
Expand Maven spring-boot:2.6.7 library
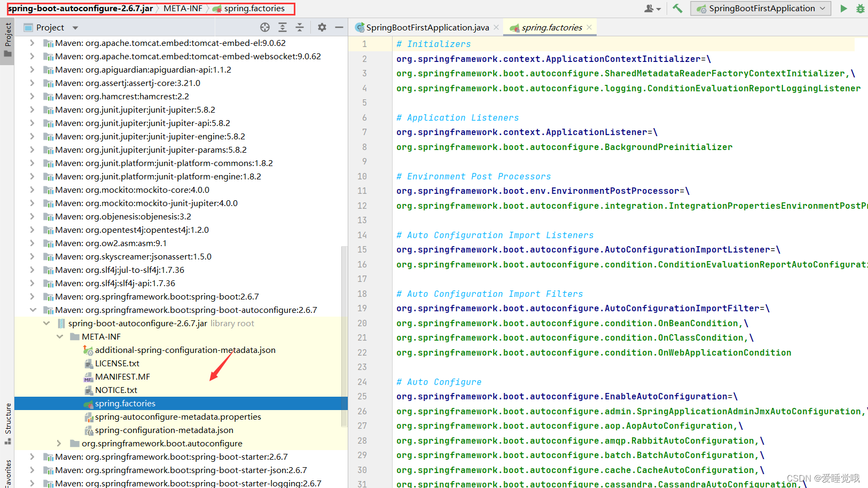(x=33, y=296)
